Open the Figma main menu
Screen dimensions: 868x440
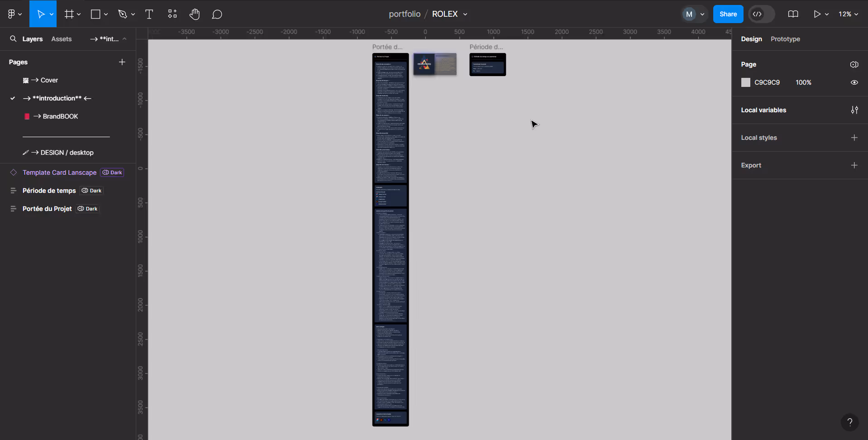click(x=14, y=14)
